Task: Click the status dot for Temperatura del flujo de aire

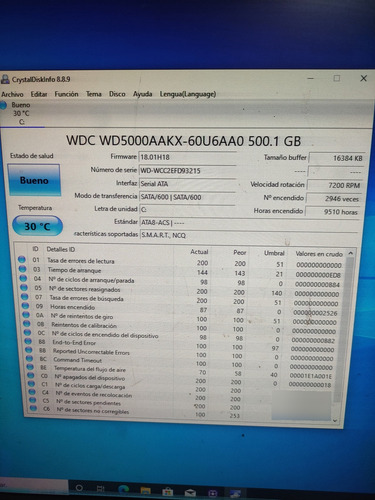Action: [30, 367]
